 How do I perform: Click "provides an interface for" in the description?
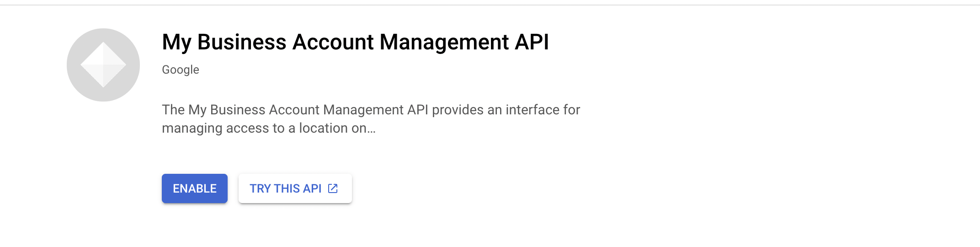pos(506,110)
